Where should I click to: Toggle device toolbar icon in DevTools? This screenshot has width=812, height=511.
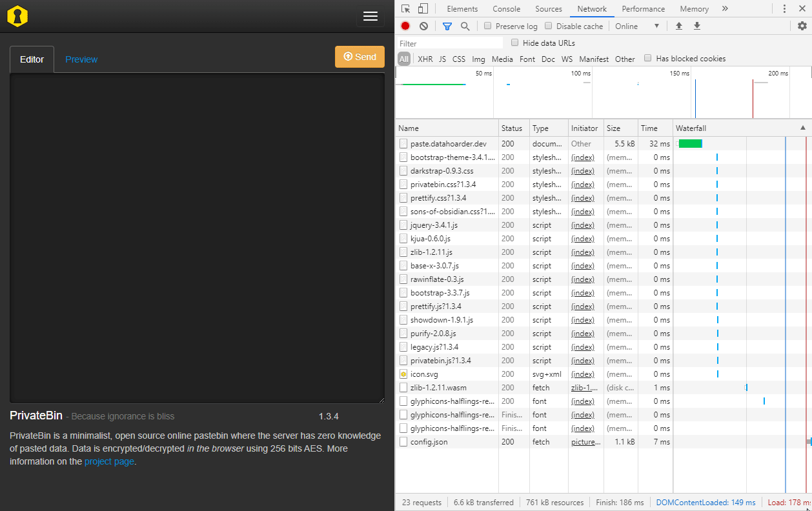423,8
